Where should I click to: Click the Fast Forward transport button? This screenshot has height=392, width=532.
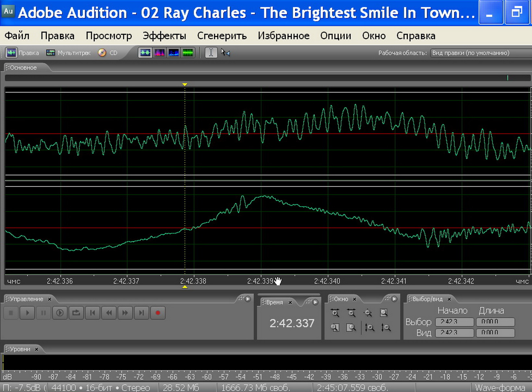(x=125, y=313)
